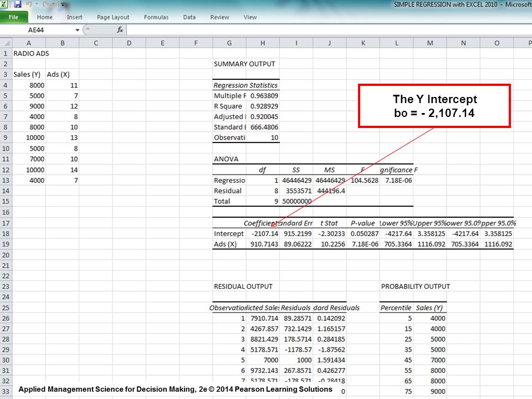Click the Percentile header cell
This screenshot has width=532, height=399.
397,308
